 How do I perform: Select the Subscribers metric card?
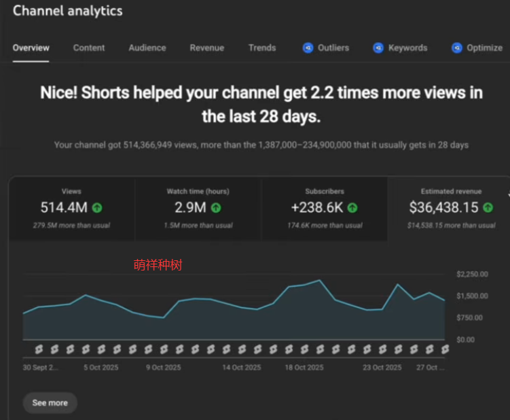(325, 209)
